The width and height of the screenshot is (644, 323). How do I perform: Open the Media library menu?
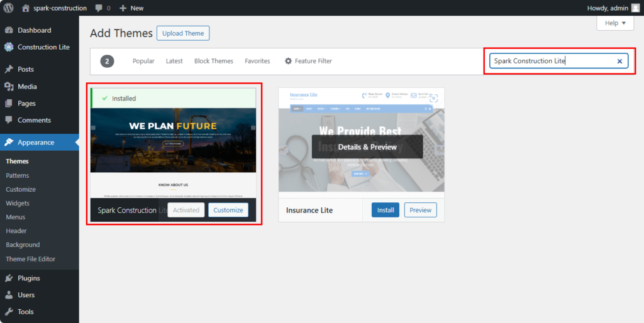27,86
